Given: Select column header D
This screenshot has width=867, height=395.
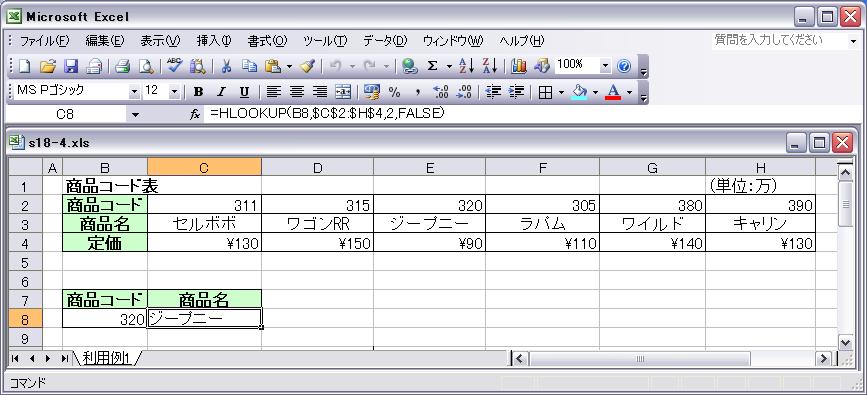Looking at the screenshot, I should [317, 168].
